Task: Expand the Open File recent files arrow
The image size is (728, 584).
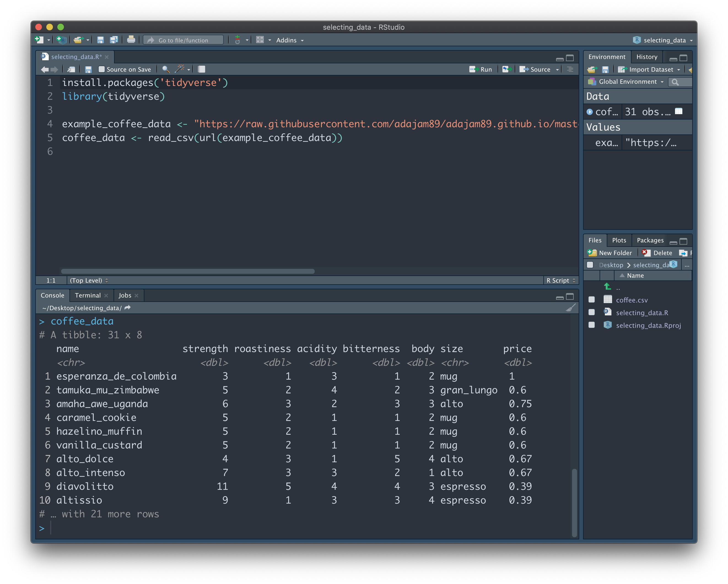Action: click(88, 40)
